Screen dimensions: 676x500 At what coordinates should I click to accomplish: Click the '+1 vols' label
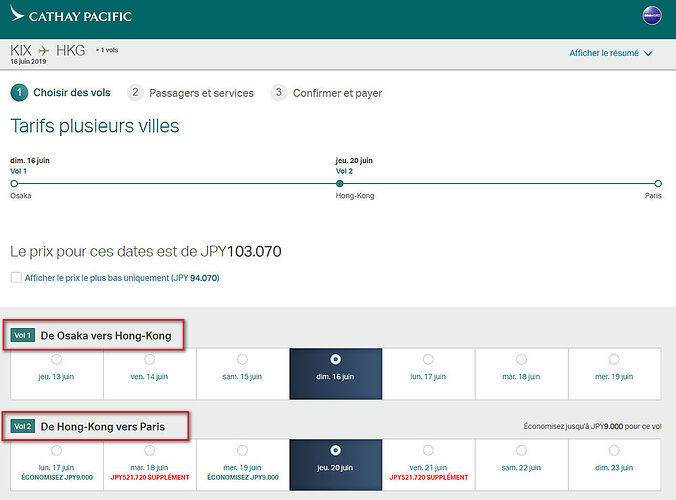point(107,50)
